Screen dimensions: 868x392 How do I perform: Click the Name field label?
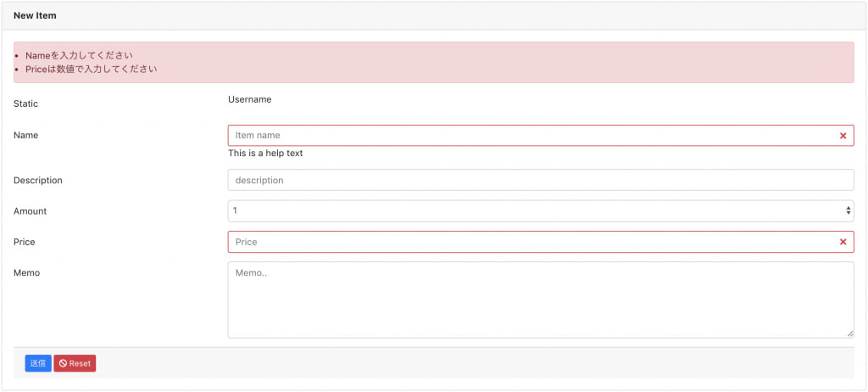point(26,135)
